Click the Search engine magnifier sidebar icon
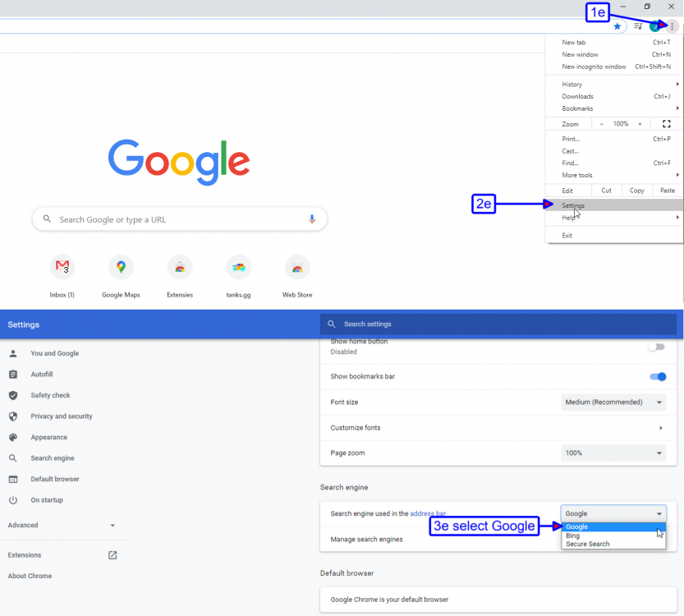Image resolution: width=684 pixels, height=616 pixels. click(13, 458)
